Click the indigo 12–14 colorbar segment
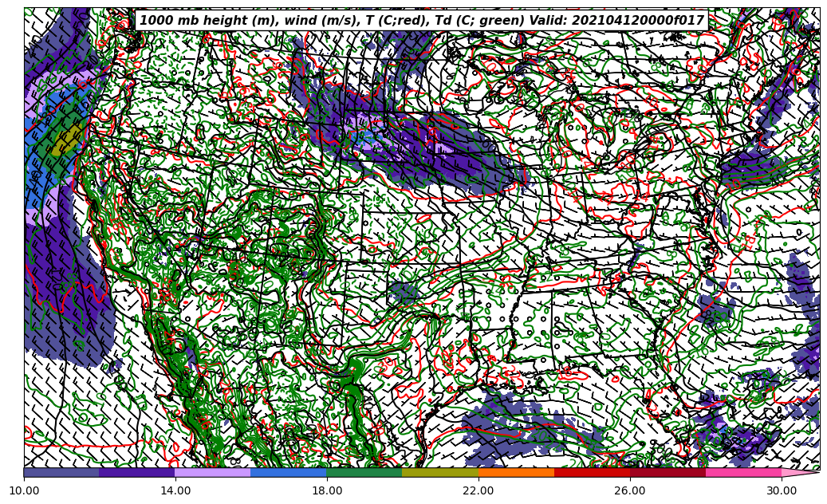 pos(137,472)
